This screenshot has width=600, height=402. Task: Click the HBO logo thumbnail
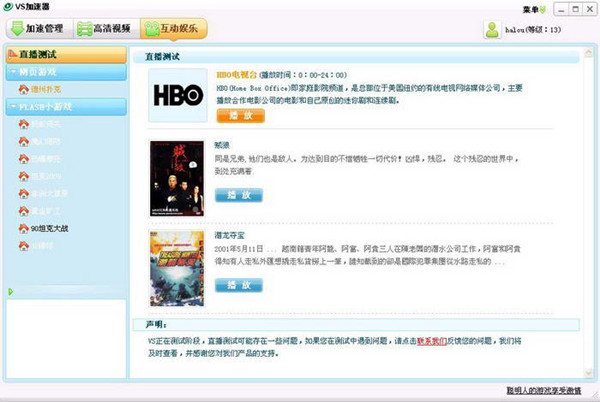(x=178, y=95)
